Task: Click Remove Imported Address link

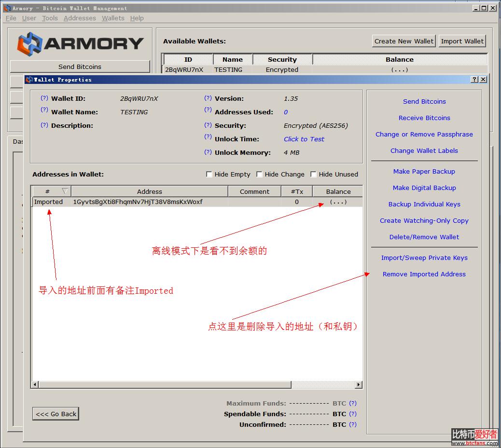Action: tap(424, 274)
